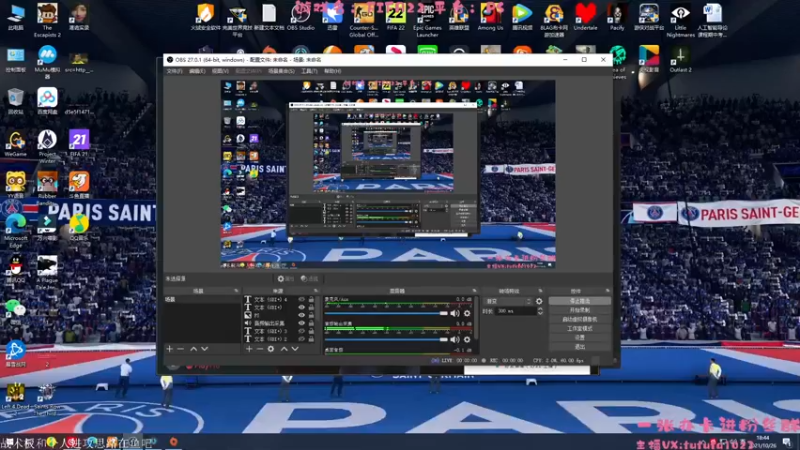This screenshot has height=450, width=800.
Task: Open Microsoft Edge desktop shortcut
Action: [15, 231]
